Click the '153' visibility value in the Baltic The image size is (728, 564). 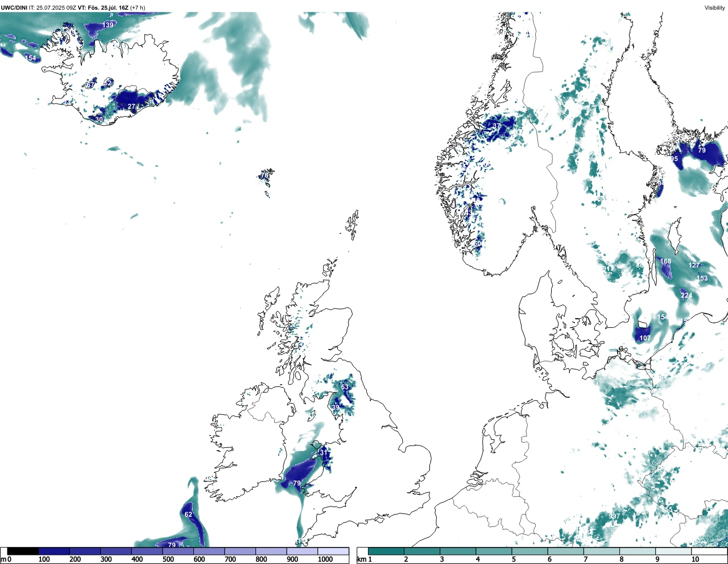(x=702, y=278)
